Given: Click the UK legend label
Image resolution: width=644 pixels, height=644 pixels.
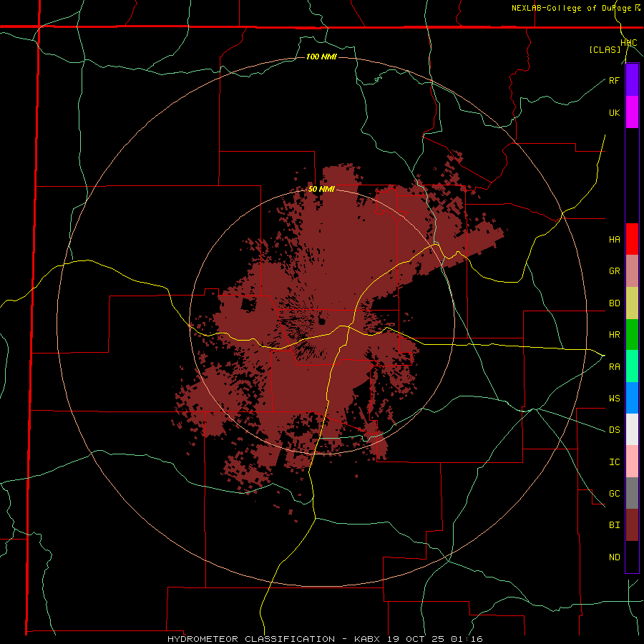Looking at the screenshot, I should point(614,112).
